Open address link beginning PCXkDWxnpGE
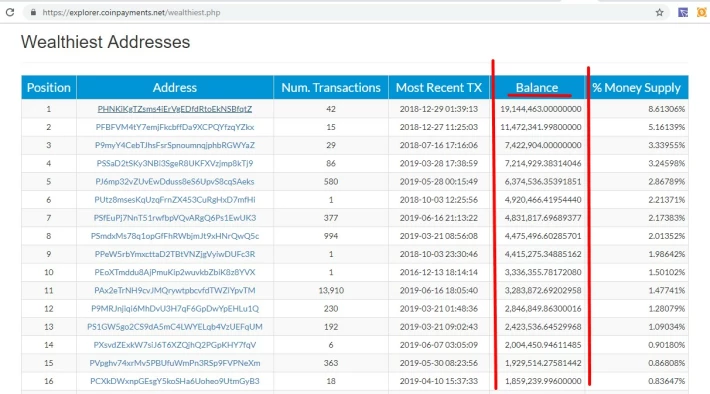The height and width of the screenshot is (394, 710). pyautogui.click(x=175, y=381)
